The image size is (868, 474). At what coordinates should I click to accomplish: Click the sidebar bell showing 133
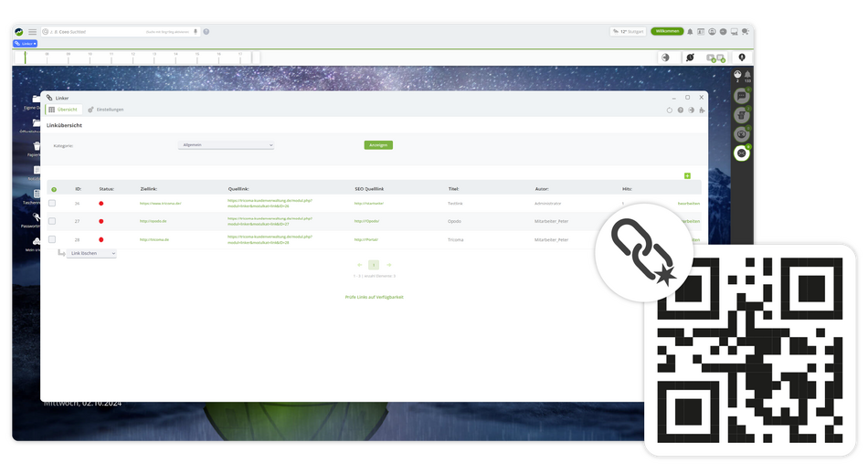(747, 75)
